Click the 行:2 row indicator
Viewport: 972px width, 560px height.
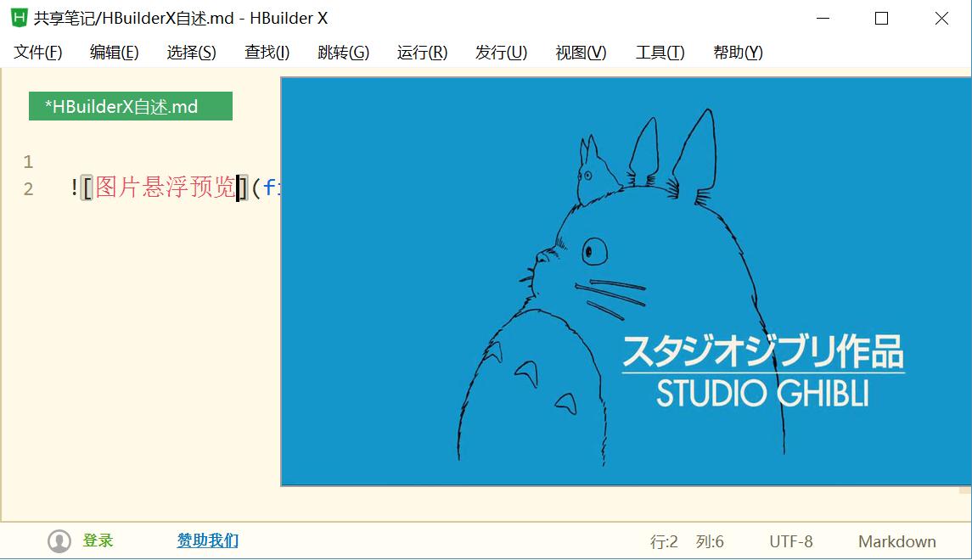point(664,542)
